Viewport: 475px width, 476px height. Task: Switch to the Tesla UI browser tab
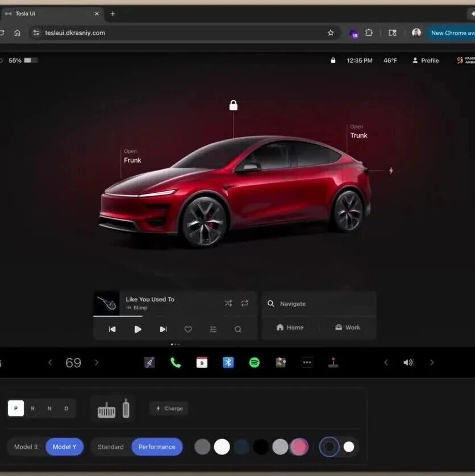(x=52, y=14)
